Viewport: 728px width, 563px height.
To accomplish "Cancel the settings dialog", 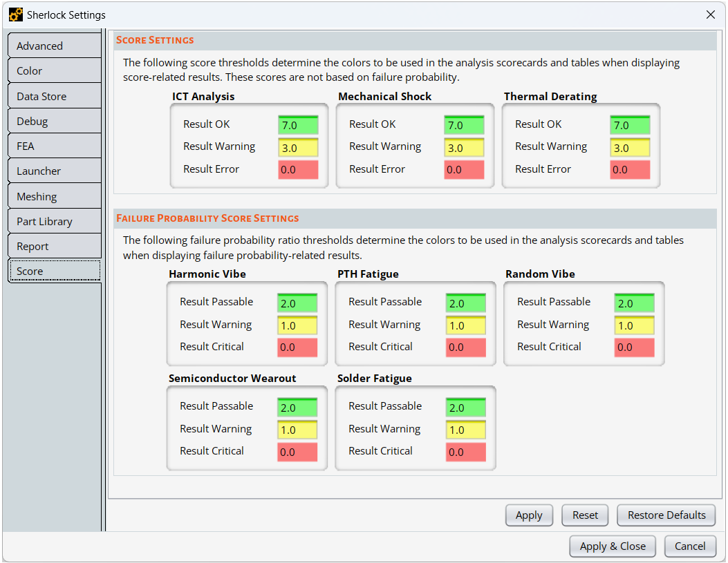I will (689, 546).
